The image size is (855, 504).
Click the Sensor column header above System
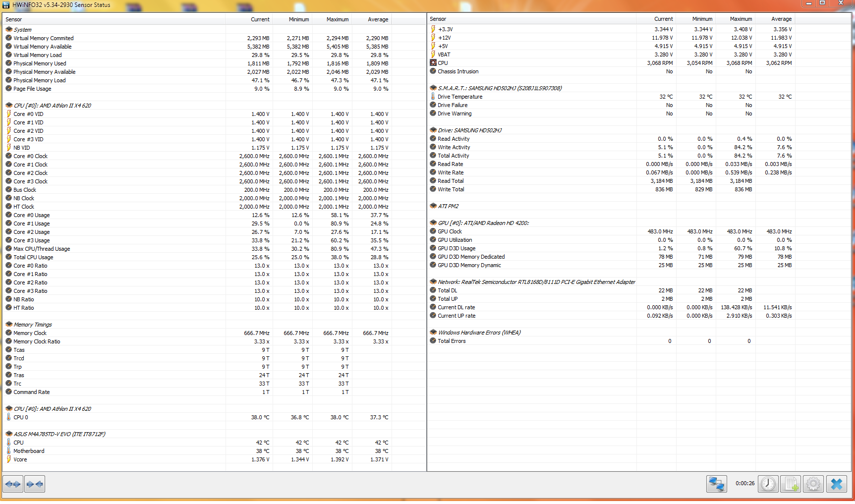(114, 19)
